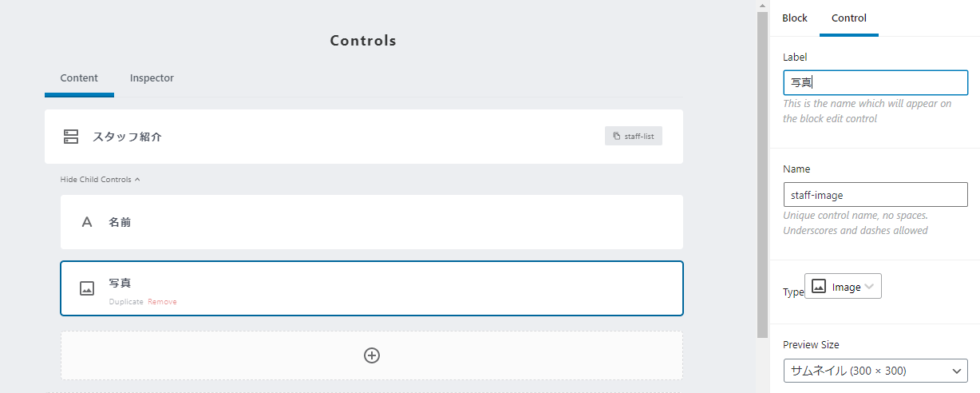Collapse child controls with Hide Child Controls
Viewport: 980px width, 393px height.
[100, 180]
